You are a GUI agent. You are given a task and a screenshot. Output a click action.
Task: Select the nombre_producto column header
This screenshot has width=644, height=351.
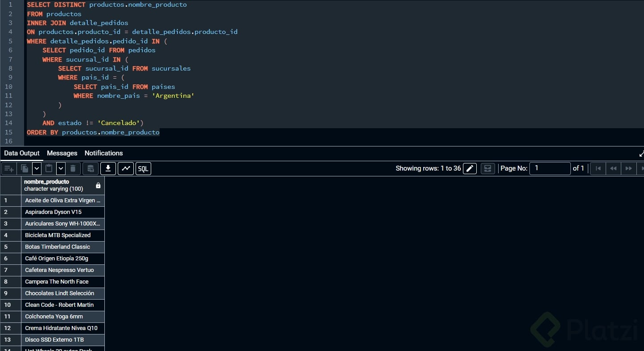click(63, 185)
